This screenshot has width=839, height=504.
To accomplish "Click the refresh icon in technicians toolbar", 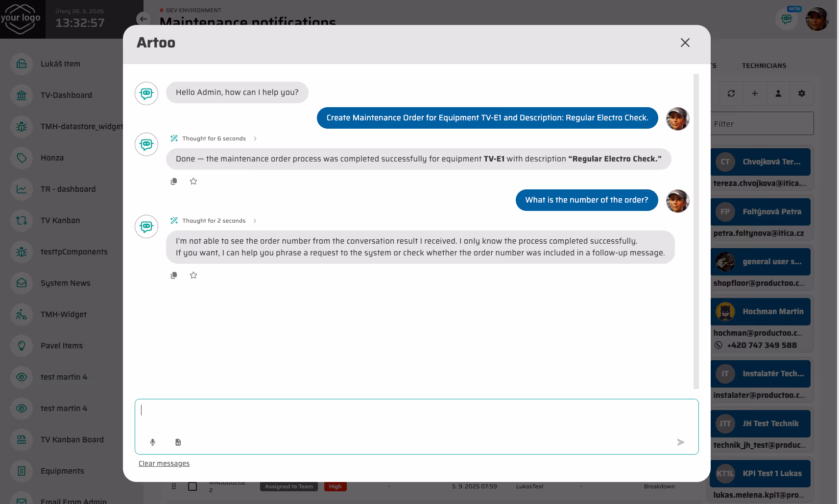I will click(x=731, y=93).
